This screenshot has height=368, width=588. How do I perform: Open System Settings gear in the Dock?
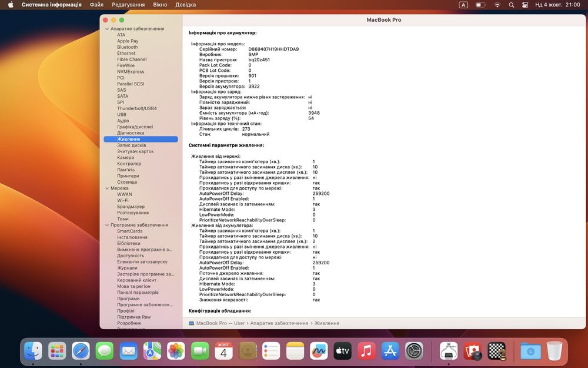[414, 351]
